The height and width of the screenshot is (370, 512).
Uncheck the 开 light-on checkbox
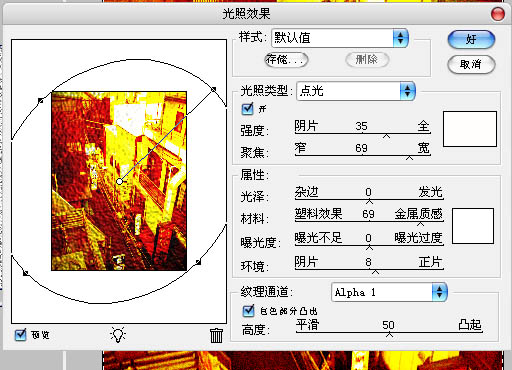point(248,108)
